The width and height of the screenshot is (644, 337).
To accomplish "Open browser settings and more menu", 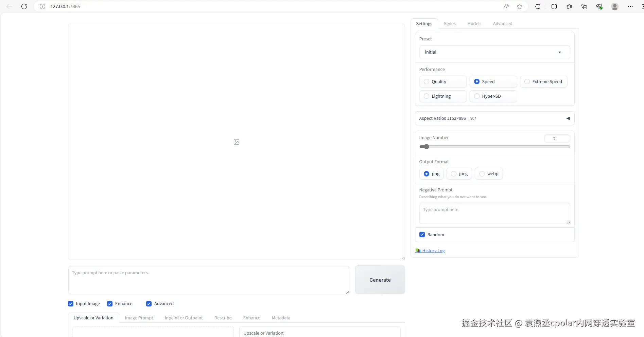I will point(630,6).
